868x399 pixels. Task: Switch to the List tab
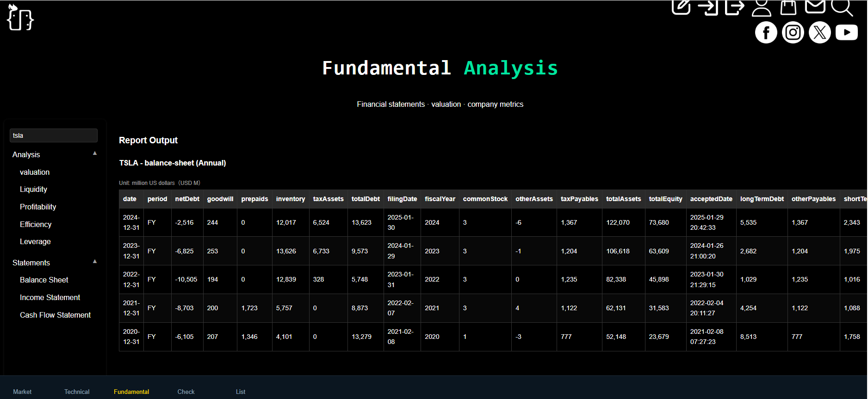pos(241,392)
